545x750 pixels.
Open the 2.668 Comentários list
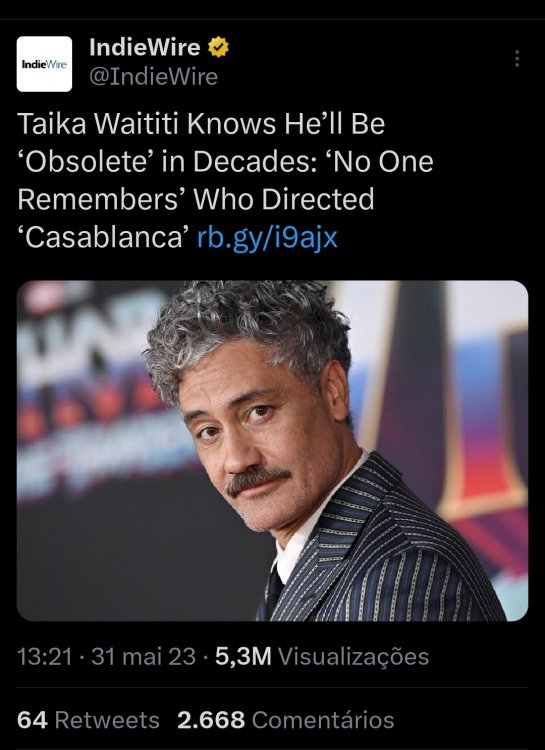(x=286, y=720)
